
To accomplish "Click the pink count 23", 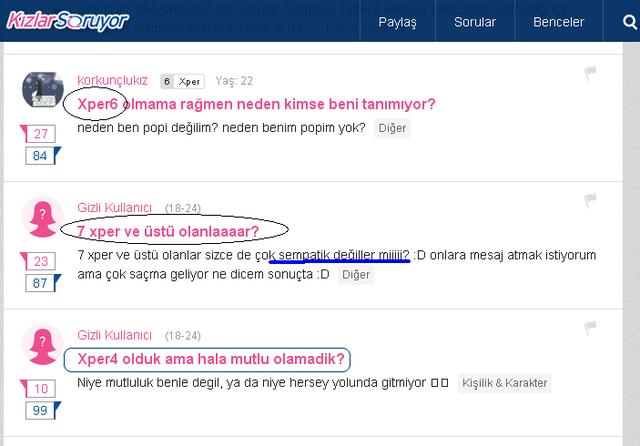I will tap(40, 261).
